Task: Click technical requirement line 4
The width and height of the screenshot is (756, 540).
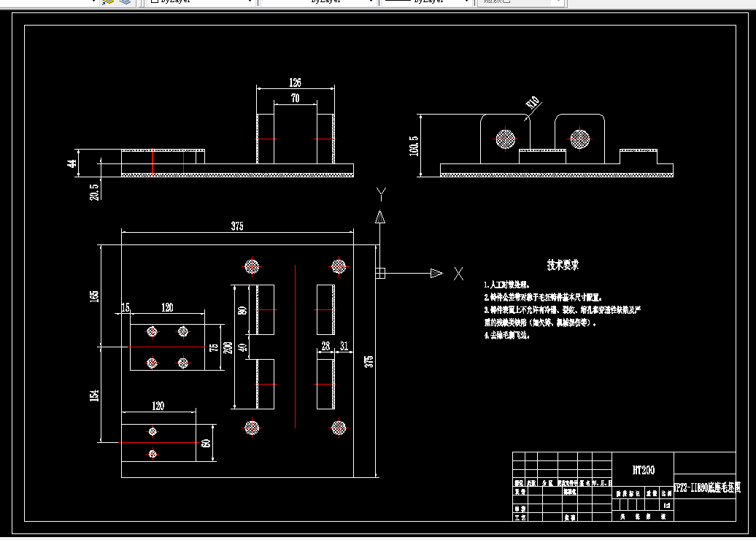Action: coord(507,336)
